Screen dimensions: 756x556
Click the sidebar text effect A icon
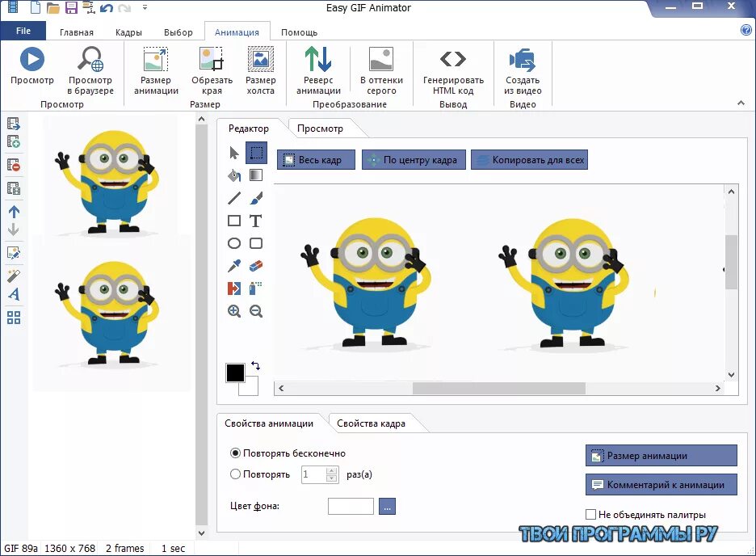pyautogui.click(x=14, y=294)
